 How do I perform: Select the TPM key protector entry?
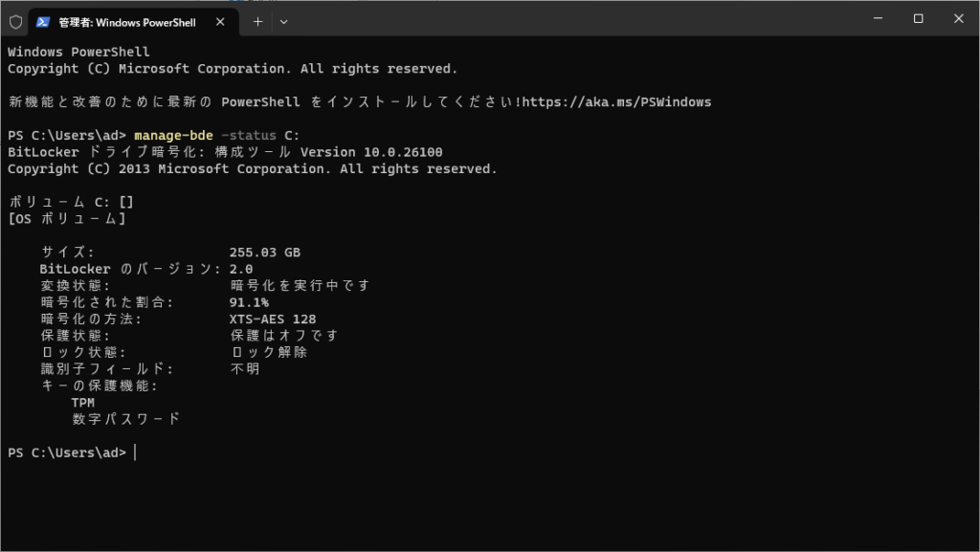tap(82, 402)
